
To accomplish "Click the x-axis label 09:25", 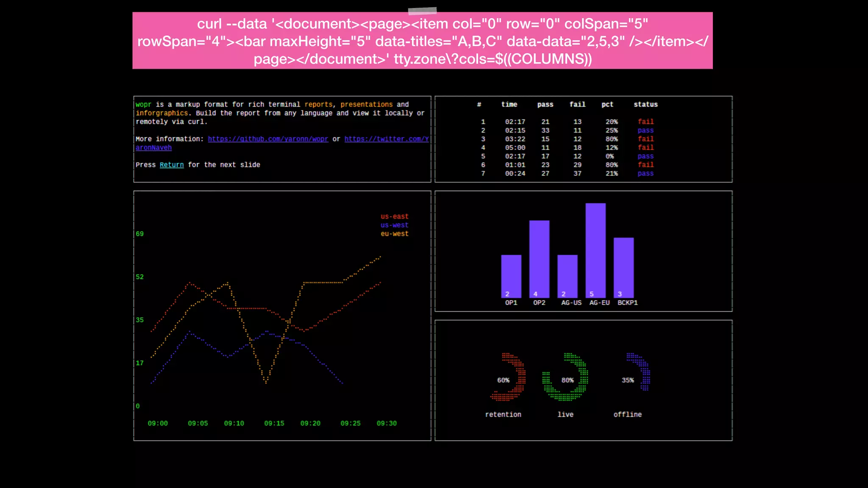I will coord(351,424).
